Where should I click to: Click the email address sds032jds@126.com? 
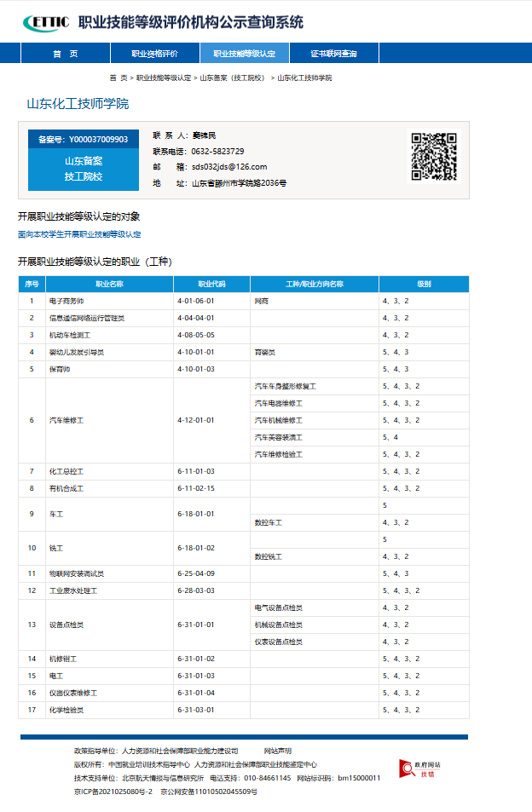click(229, 167)
